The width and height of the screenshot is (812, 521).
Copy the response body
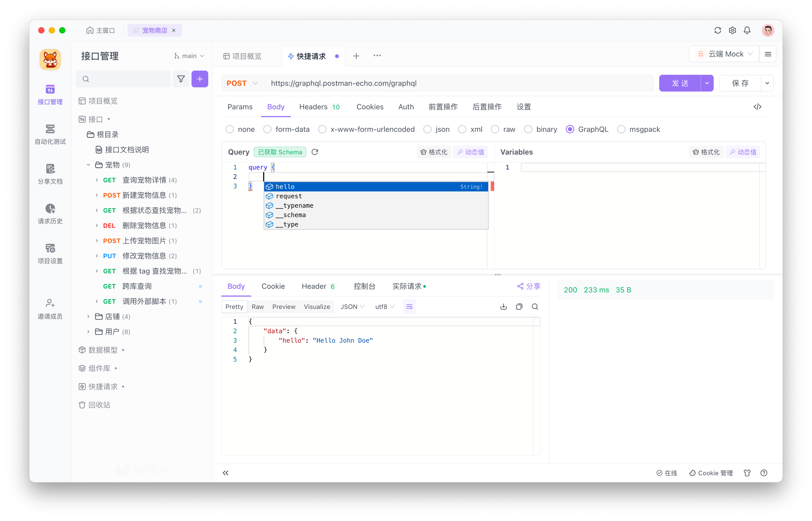coord(519,307)
